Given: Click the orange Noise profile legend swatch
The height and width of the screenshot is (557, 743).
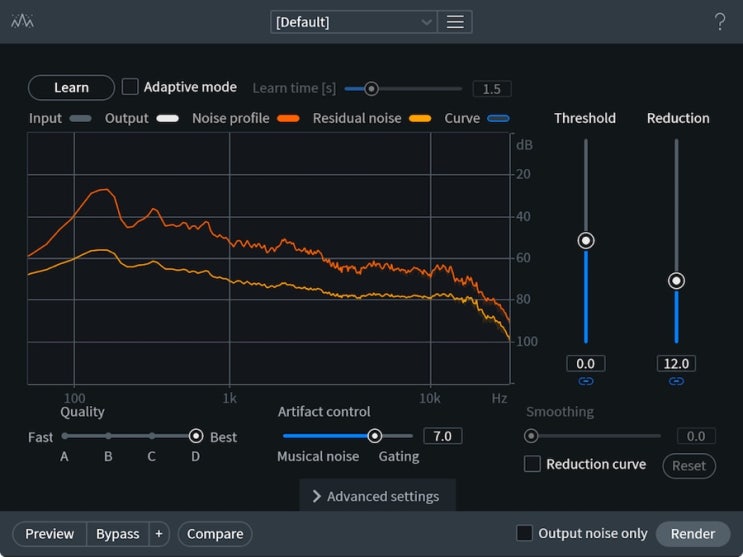Looking at the screenshot, I should coord(288,119).
